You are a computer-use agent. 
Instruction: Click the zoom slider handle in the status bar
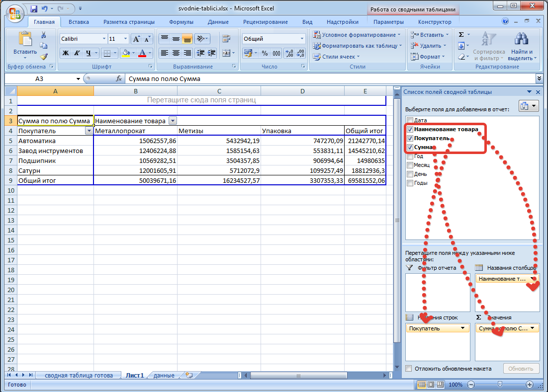pyautogui.click(x=500, y=385)
